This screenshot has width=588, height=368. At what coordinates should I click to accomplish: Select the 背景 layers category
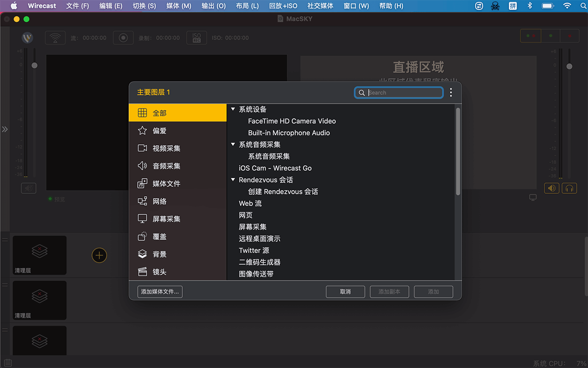(142, 254)
